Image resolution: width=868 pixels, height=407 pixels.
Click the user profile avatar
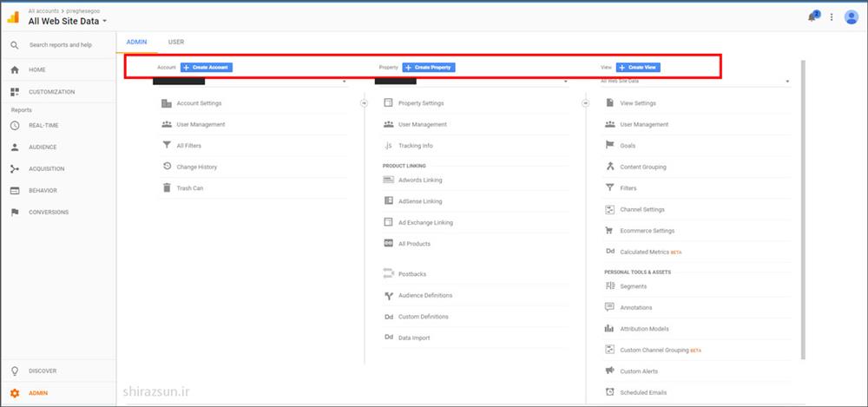(852, 17)
